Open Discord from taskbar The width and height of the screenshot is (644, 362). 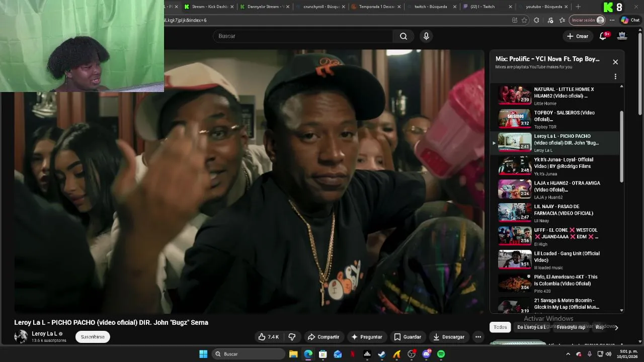tap(427, 354)
